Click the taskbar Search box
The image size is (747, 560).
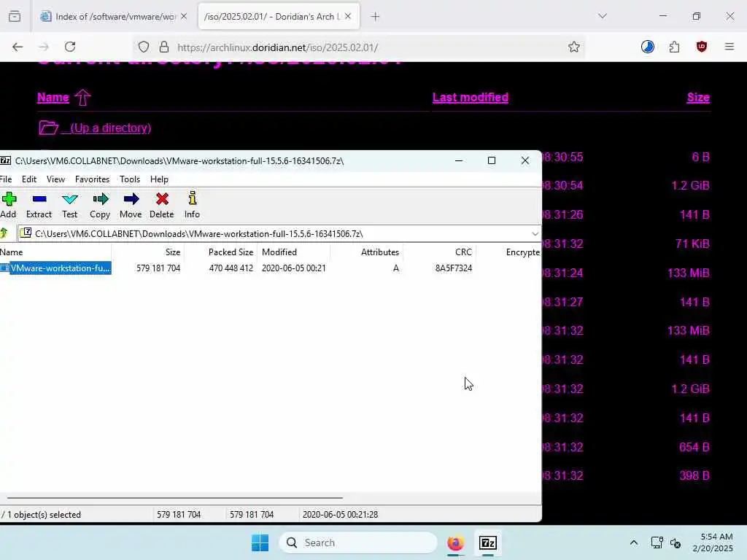pyautogui.click(x=358, y=542)
